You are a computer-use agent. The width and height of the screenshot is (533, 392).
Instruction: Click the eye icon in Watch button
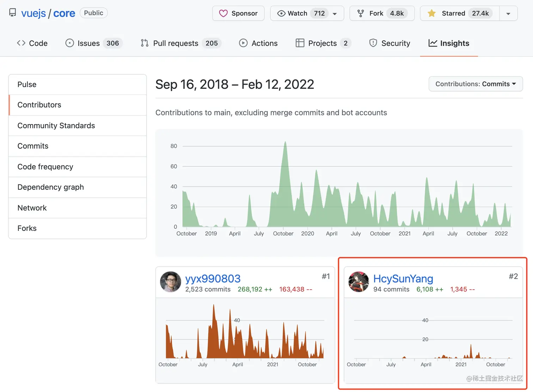point(281,13)
